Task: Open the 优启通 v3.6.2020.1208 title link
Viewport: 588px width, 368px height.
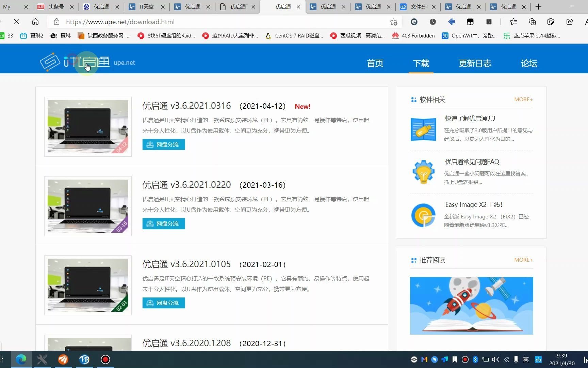Action: click(x=186, y=343)
